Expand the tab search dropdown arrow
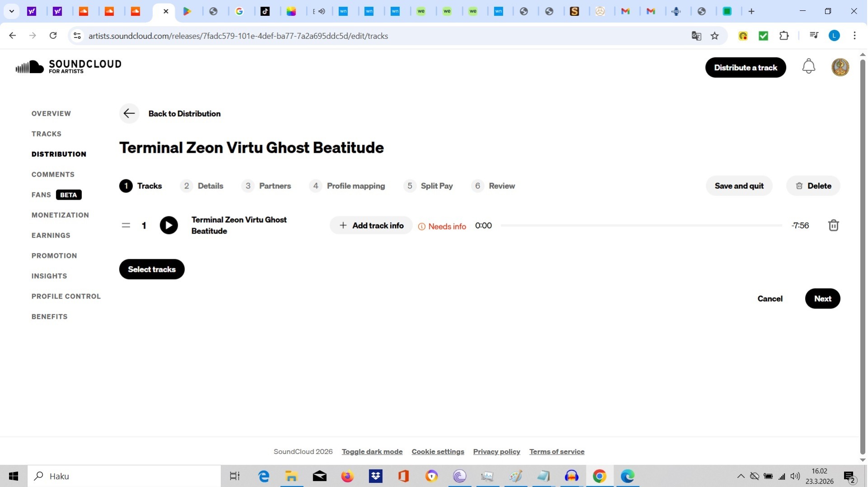Viewport: 868px width, 487px height. coord(11,11)
